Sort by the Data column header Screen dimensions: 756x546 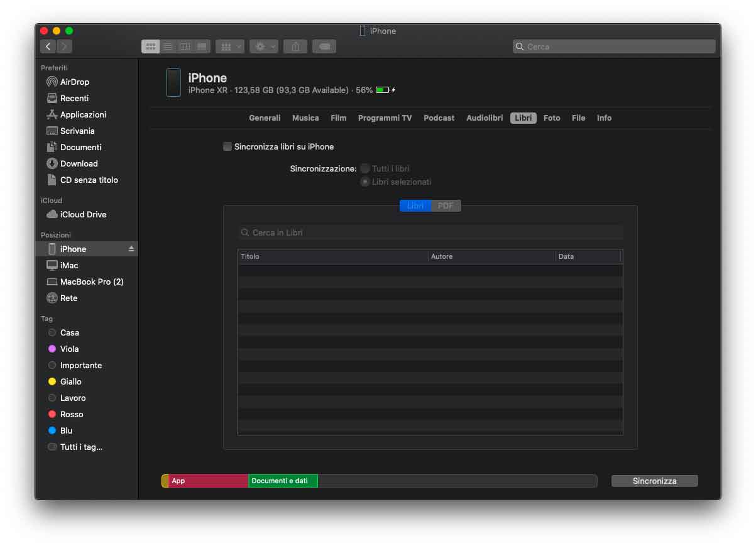click(589, 256)
